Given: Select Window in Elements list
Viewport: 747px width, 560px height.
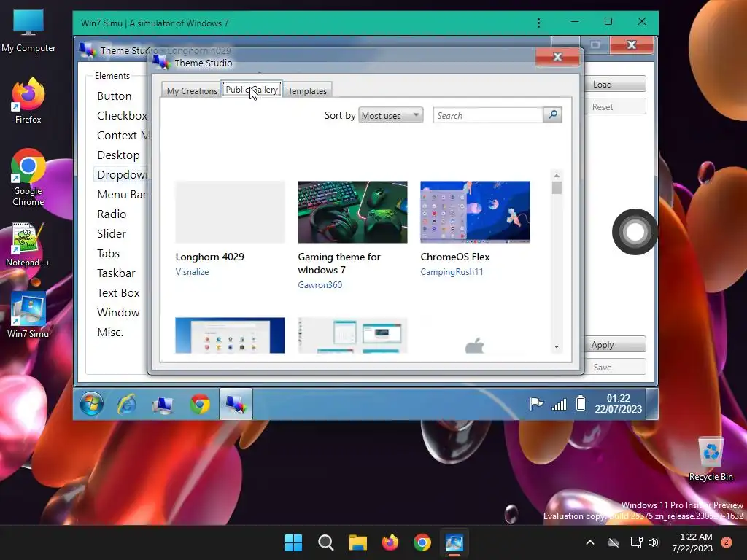Looking at the screenshot, I should [118, 312].
